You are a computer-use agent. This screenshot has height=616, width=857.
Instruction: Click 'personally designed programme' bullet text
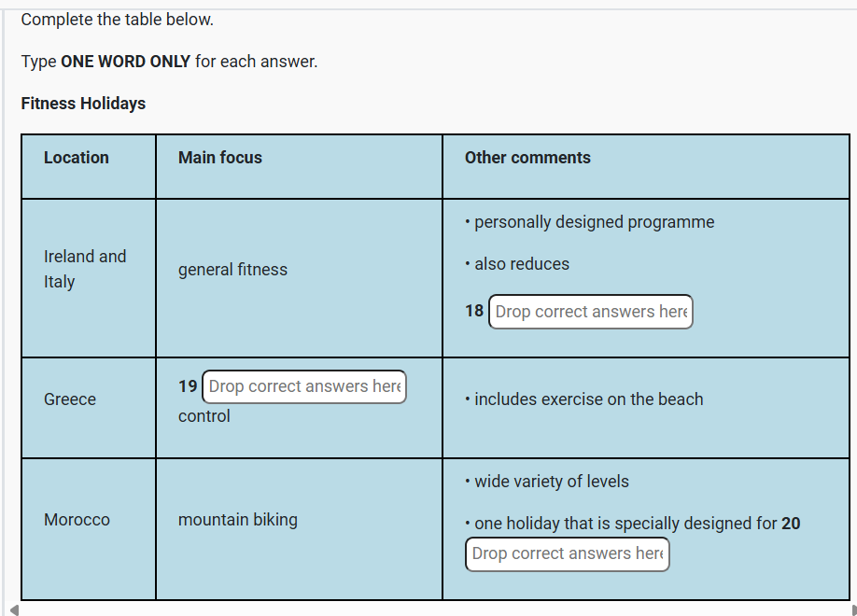click(594, 222)
